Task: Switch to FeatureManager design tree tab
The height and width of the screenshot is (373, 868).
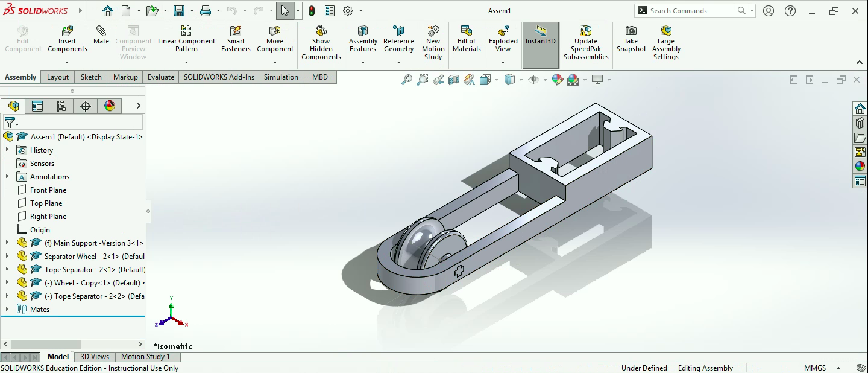Action: (13, 106)
